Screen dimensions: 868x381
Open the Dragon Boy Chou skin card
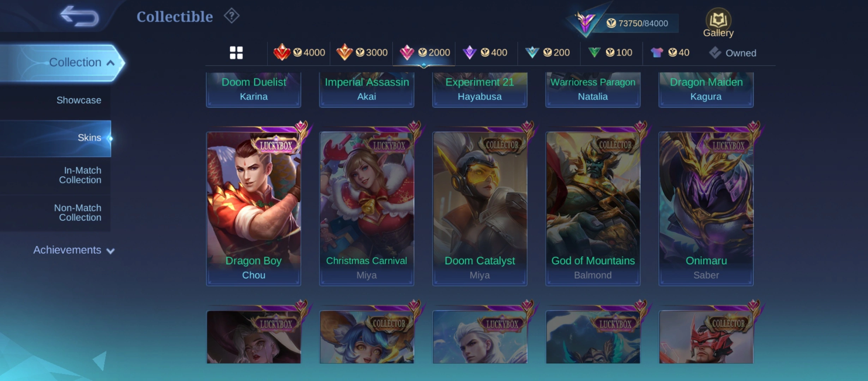pyautogui.click(x=253, y=208)
